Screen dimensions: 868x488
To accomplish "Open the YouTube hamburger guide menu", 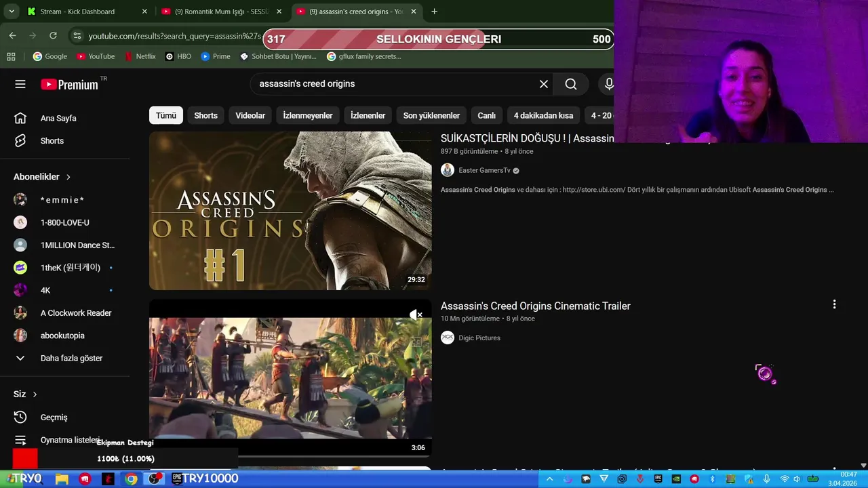I will (x=20, y=84).
